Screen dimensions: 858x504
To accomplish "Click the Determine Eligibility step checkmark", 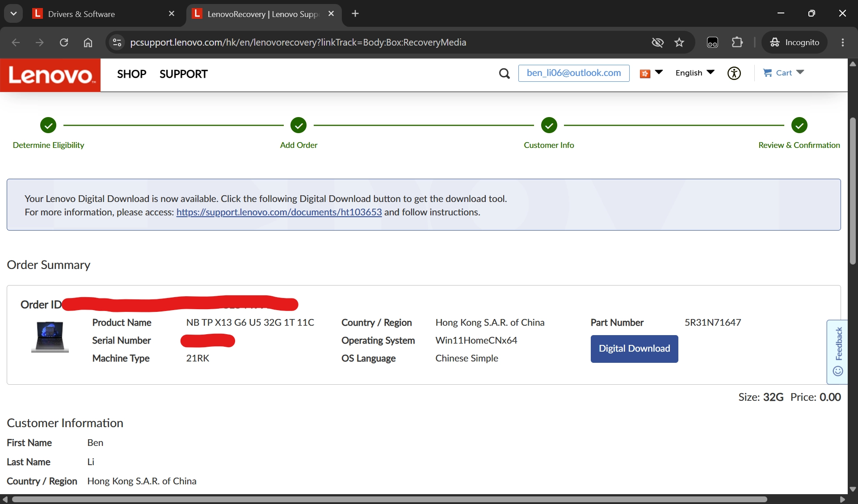I will (x=48, y=126).
